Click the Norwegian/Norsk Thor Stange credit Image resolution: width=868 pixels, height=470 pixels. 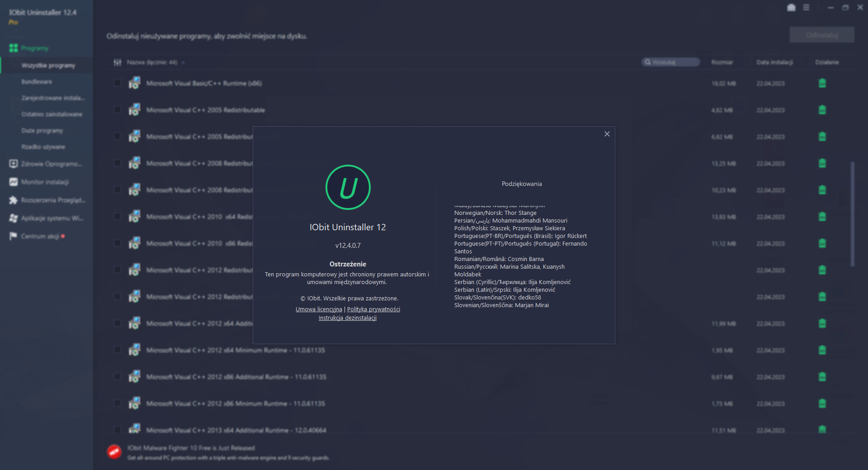495,213
